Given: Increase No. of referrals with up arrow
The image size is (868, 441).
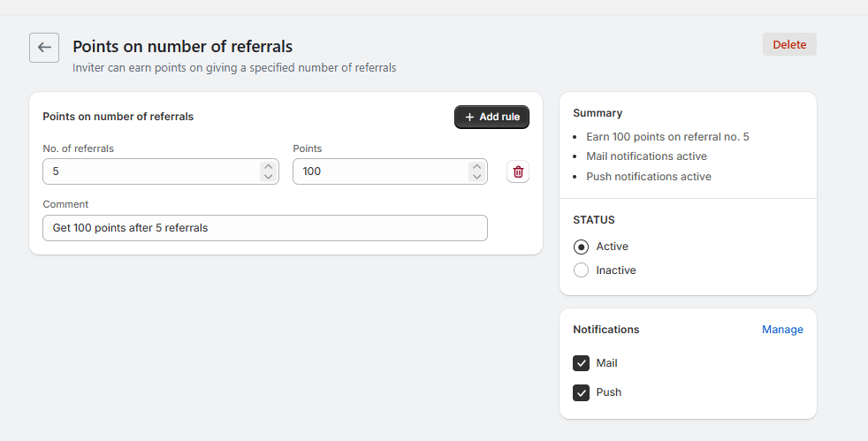Looking at the screenshot, I should (x=269, y=166).
